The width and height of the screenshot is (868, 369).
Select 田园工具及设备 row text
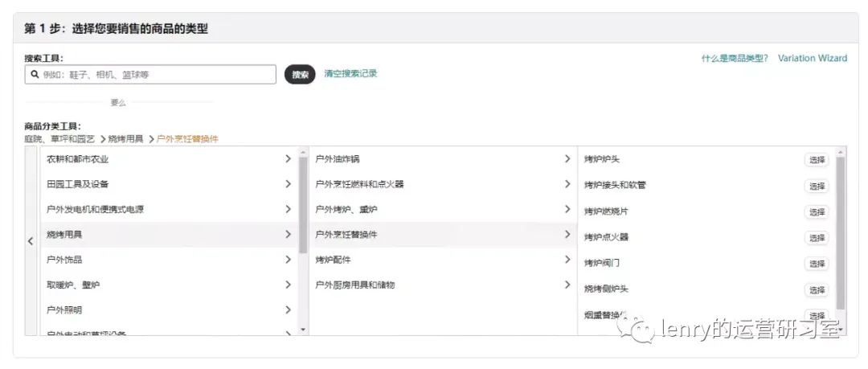point(77,184)
